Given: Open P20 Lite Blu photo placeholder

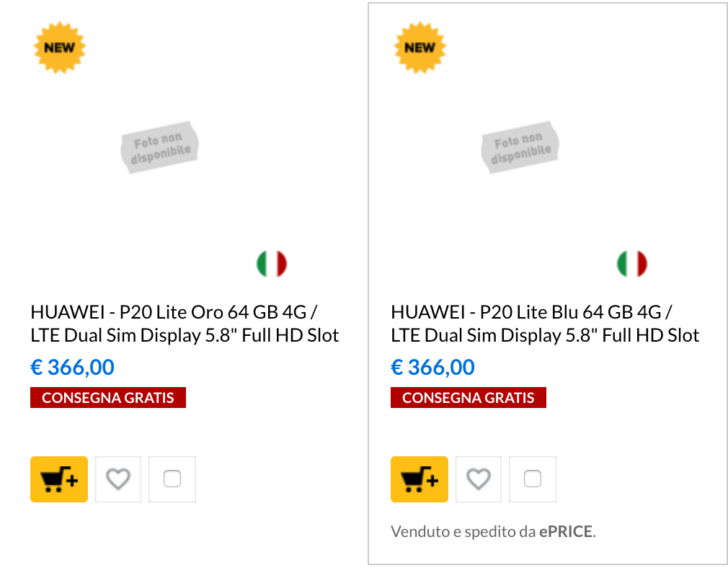Looking at the screenshot, I should [520, 147].
